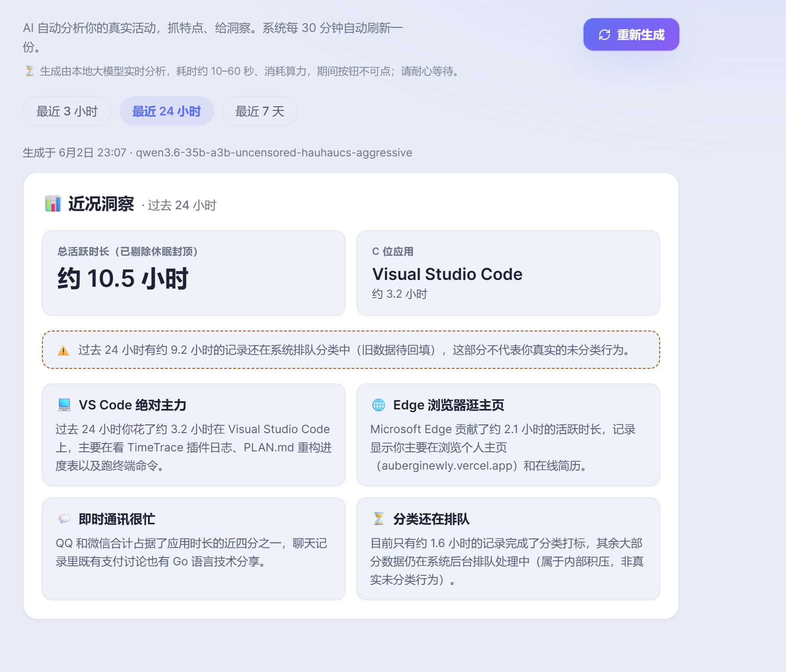Click the note about 耗时约 10–60 秒
The image size is (786, 672).
[x=250, y=71]
